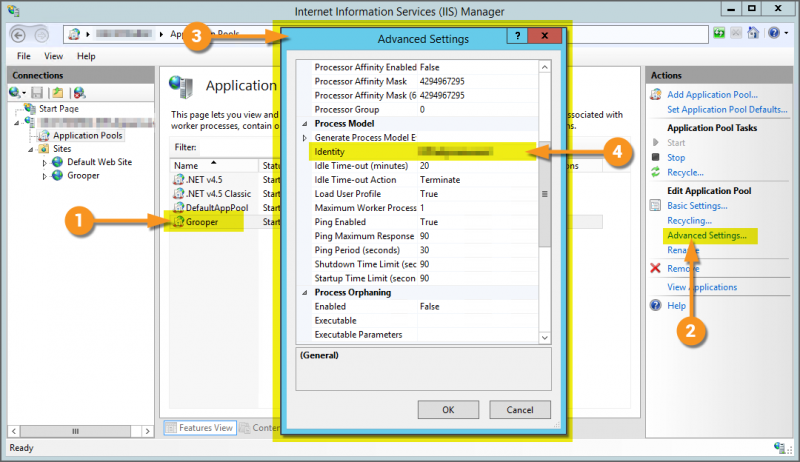Click the network status icon in status bar
Image resolution: width=800 pixels, height=462 pixels.
780,448
